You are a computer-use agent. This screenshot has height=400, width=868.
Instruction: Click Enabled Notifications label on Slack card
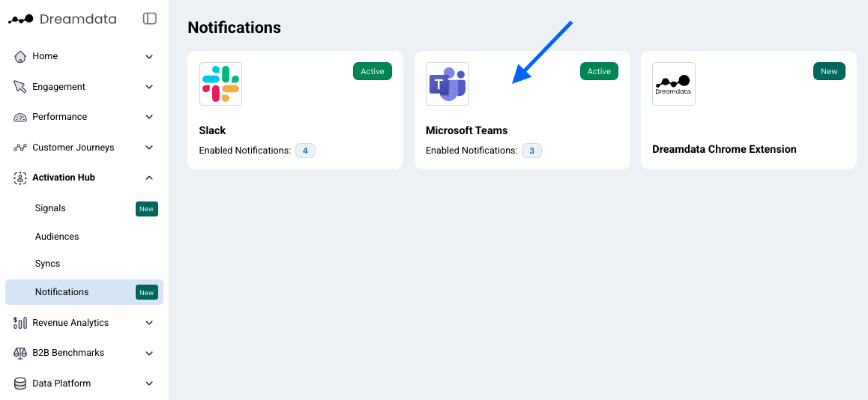tap(245, 151)
